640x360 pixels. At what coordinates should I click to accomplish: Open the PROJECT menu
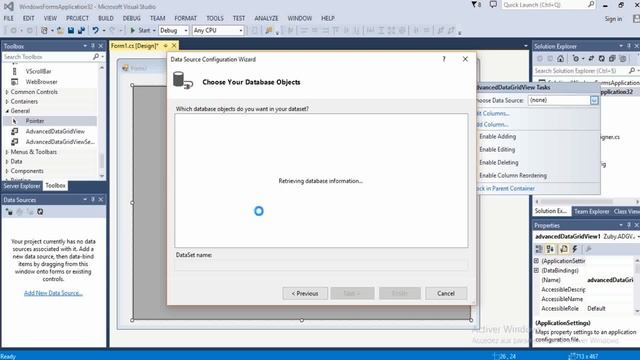pos(77,18)
